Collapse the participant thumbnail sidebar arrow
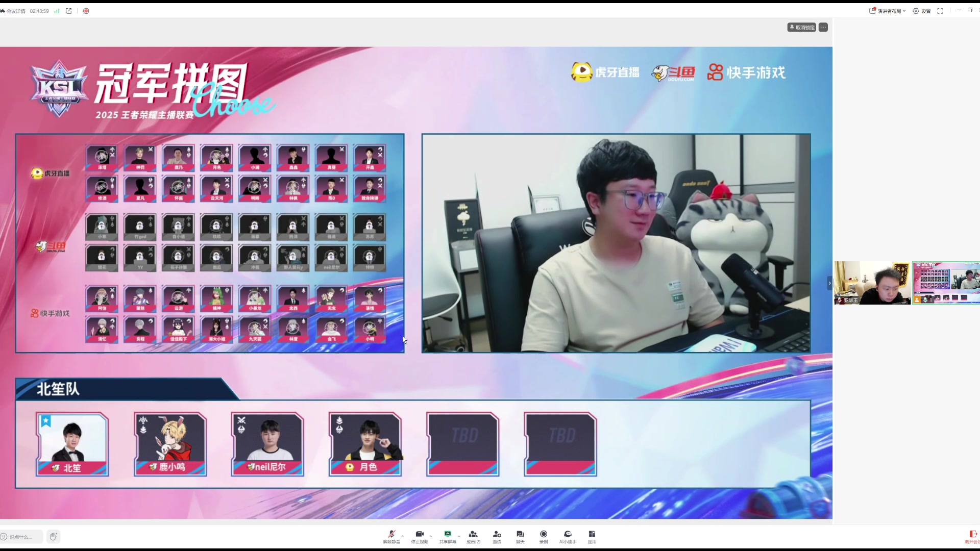Screen dimensions: 980x551 click(829, 283)
